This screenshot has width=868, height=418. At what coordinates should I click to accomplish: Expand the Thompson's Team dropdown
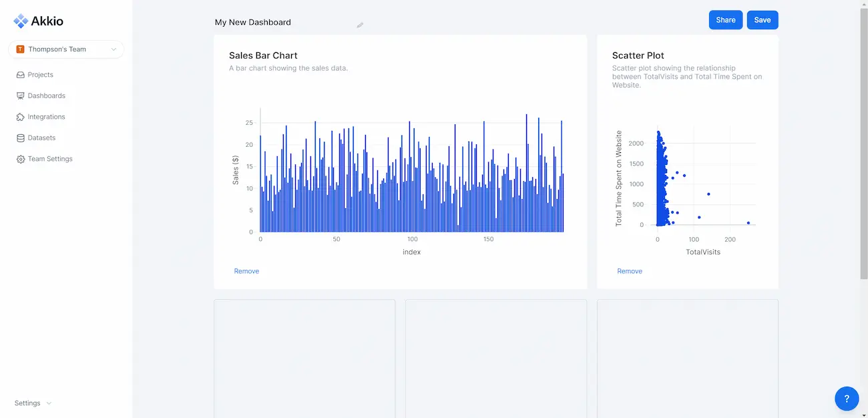[114, 49]
